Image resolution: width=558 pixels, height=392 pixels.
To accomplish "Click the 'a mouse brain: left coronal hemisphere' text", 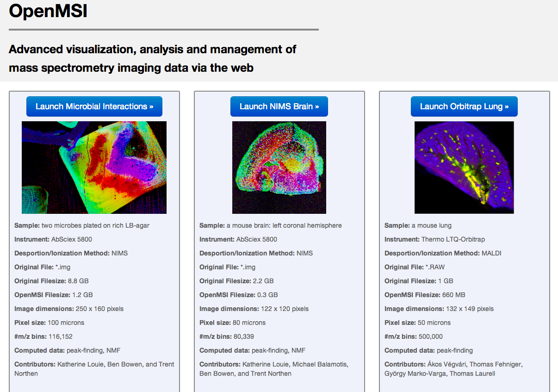I will [284, 225].
